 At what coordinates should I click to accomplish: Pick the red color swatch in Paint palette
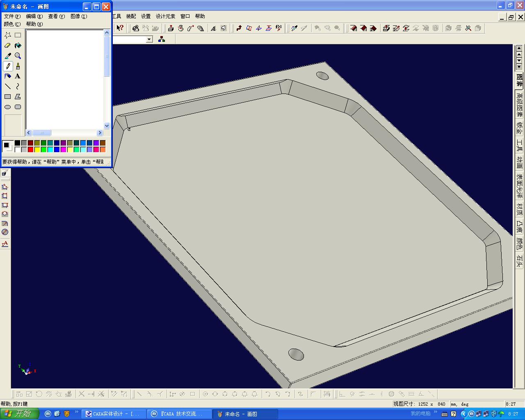pos(30,149)
